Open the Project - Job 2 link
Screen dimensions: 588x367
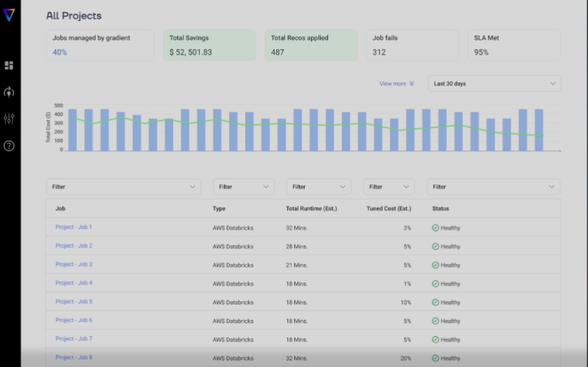74,246
